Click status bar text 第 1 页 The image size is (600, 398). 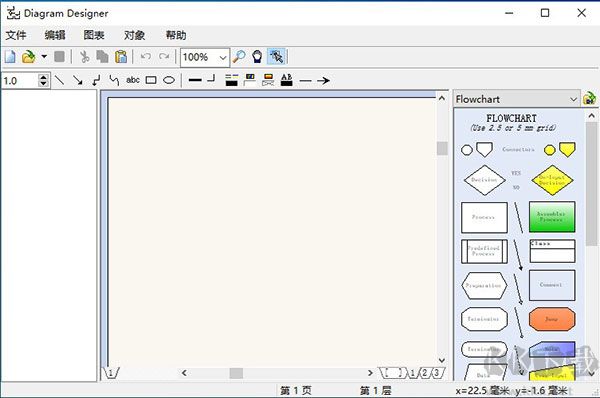pos(296,390)
